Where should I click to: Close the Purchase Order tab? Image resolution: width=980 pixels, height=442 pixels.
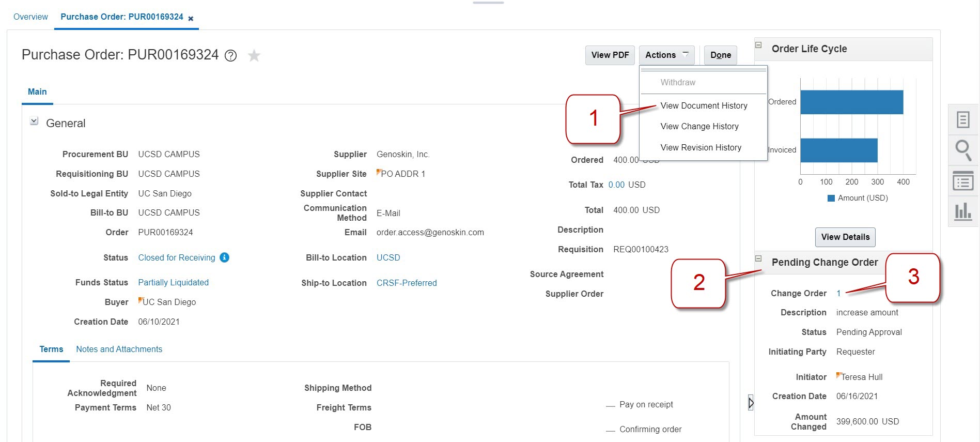click(191, 19)
